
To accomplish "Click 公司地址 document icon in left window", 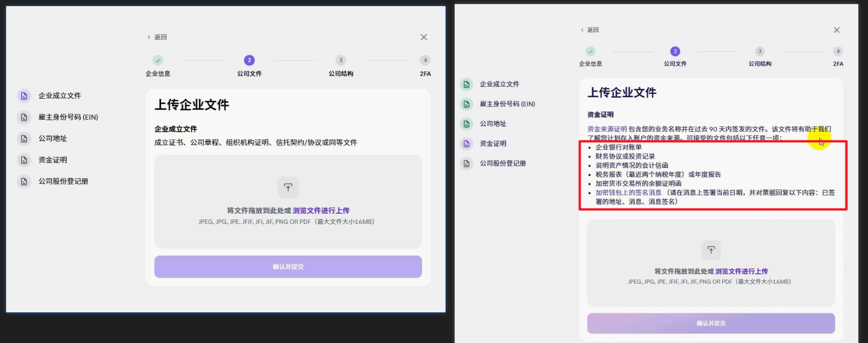I will (x=24, y=139).
